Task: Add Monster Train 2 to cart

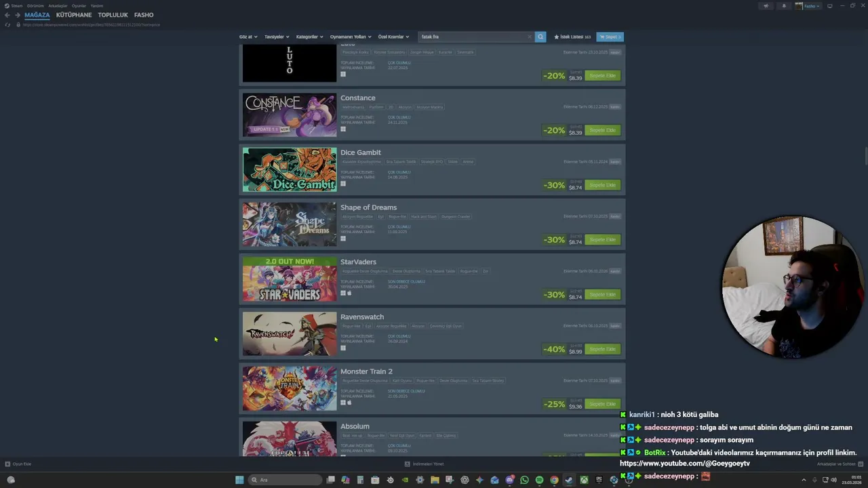Action: tap(602, 404)
